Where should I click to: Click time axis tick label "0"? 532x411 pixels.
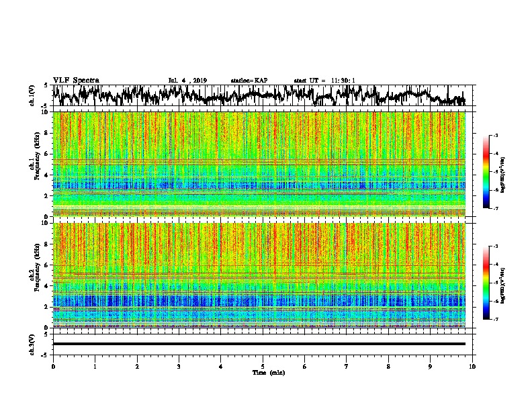click(53, 367)
